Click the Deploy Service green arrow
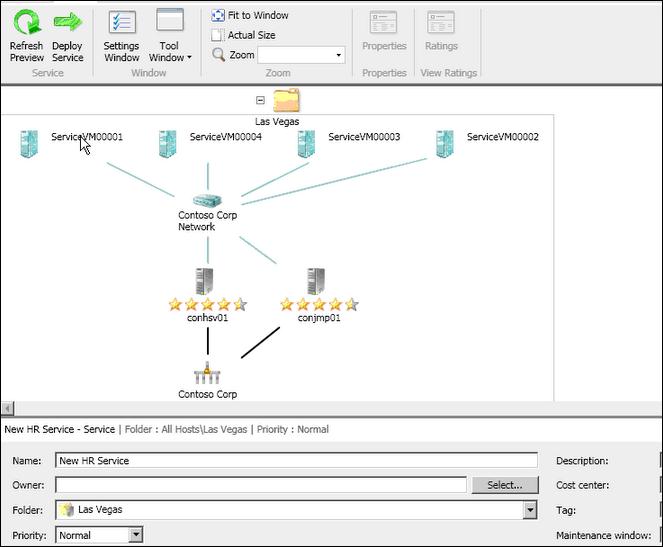663x547 pixels. click(x=68, y=22)
